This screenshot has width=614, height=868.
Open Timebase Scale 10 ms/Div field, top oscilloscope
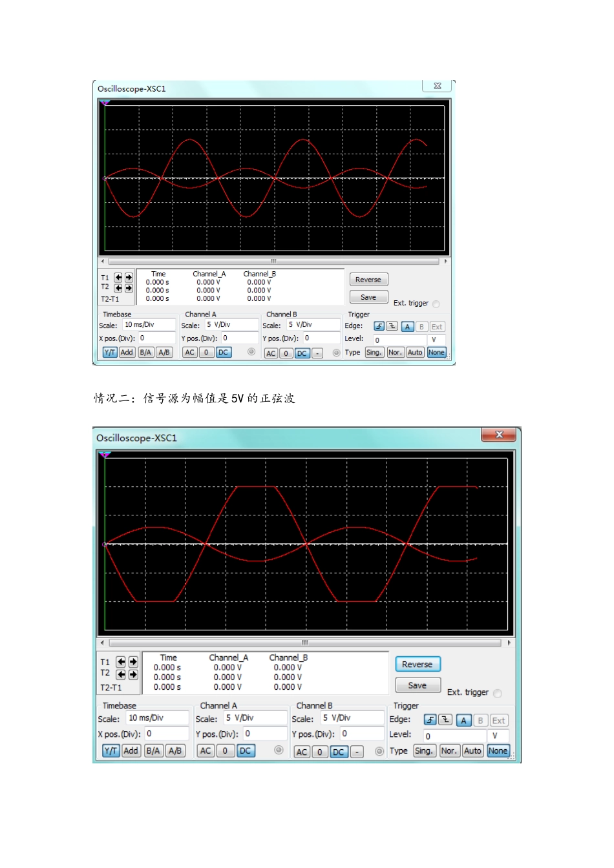(149, 325)
